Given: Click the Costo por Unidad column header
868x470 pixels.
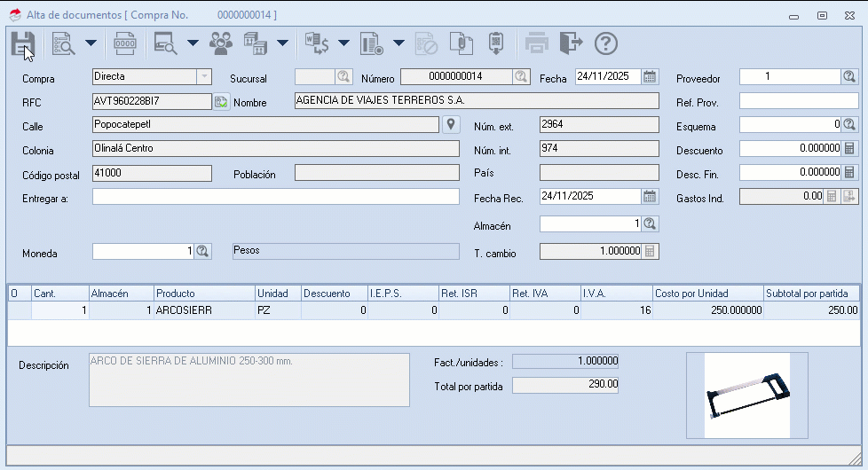Looking at the screenshot, I should [x=706, y=293].
